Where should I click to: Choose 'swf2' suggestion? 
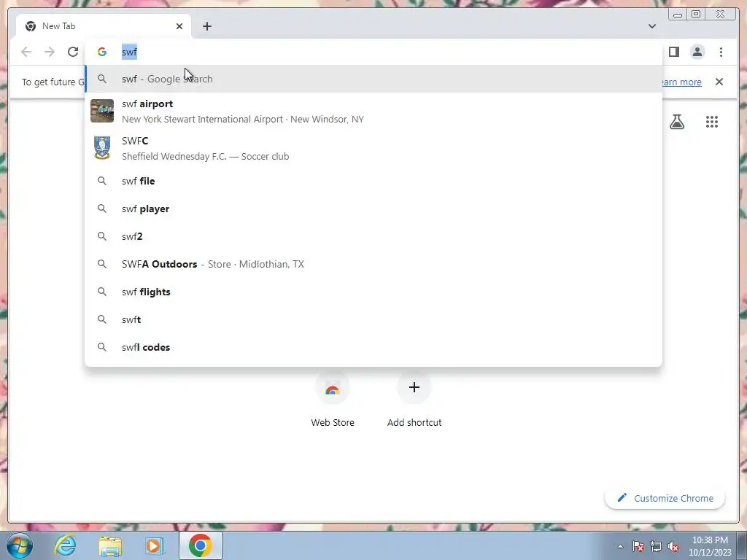click(x=373, y=236)
